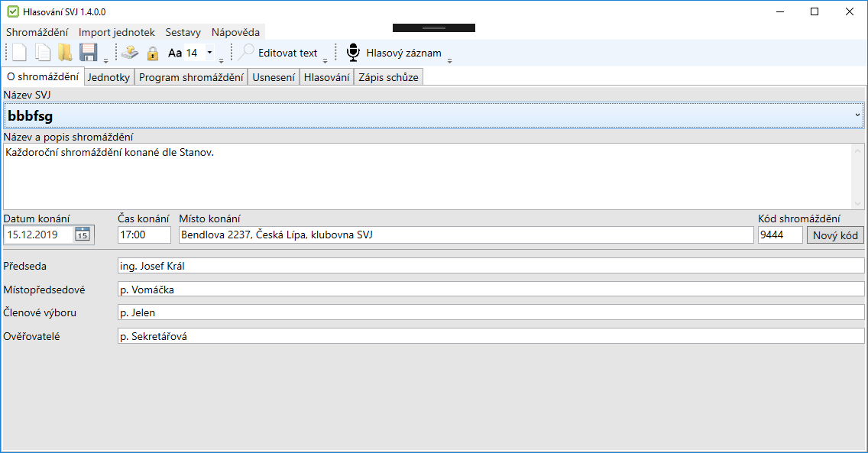
Task: Click the dark floating bar handle at top center
Action: 434,28
